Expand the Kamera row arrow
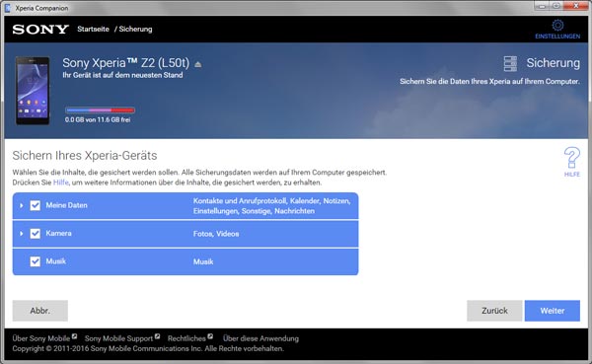592x364 pixels. click(x=22, y=234)
